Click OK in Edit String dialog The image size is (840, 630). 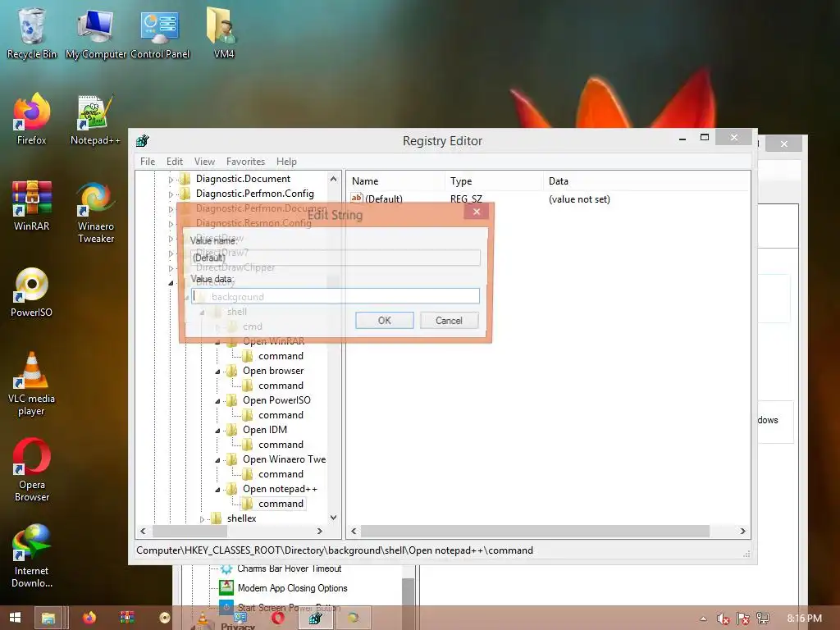[384, 321]
